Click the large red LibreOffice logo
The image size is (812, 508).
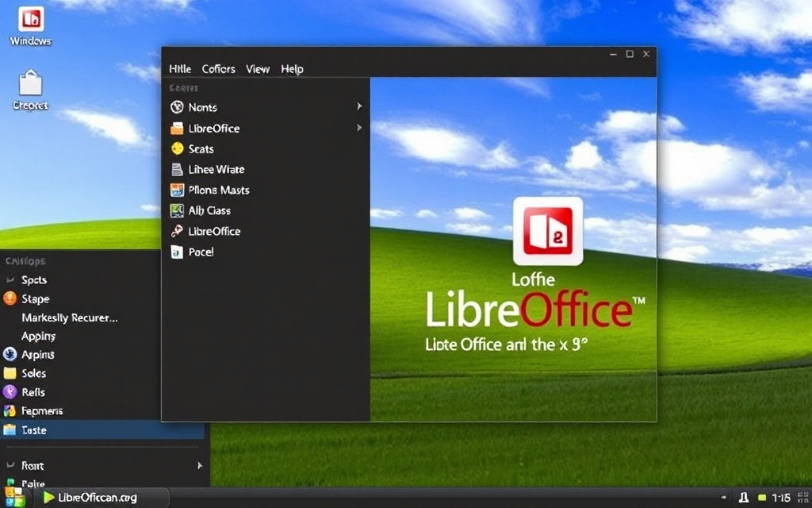coord(548,231)
